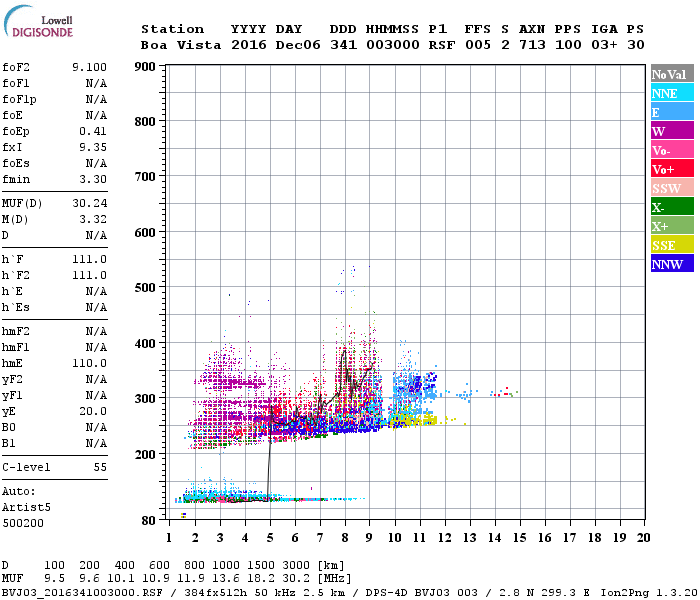
Task: Select the SSE yellow legend swatch
Action: pos(672,245)
